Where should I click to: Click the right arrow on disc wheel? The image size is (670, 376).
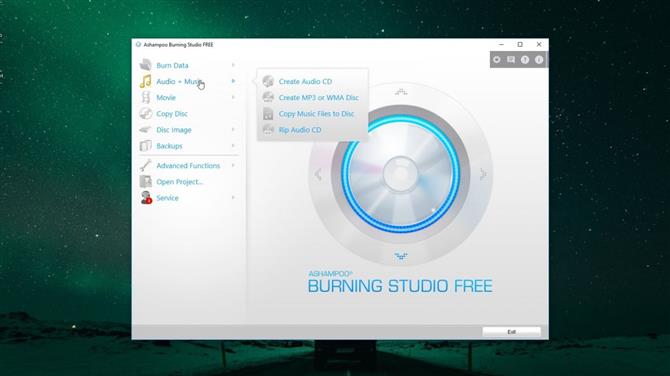pyautogui.click(x=483, y=174)
